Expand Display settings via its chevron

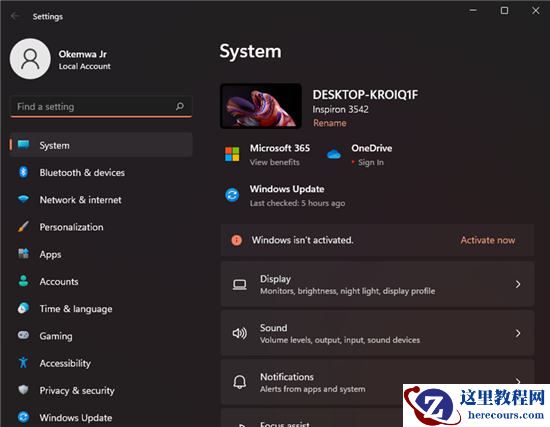click(518, 284)
